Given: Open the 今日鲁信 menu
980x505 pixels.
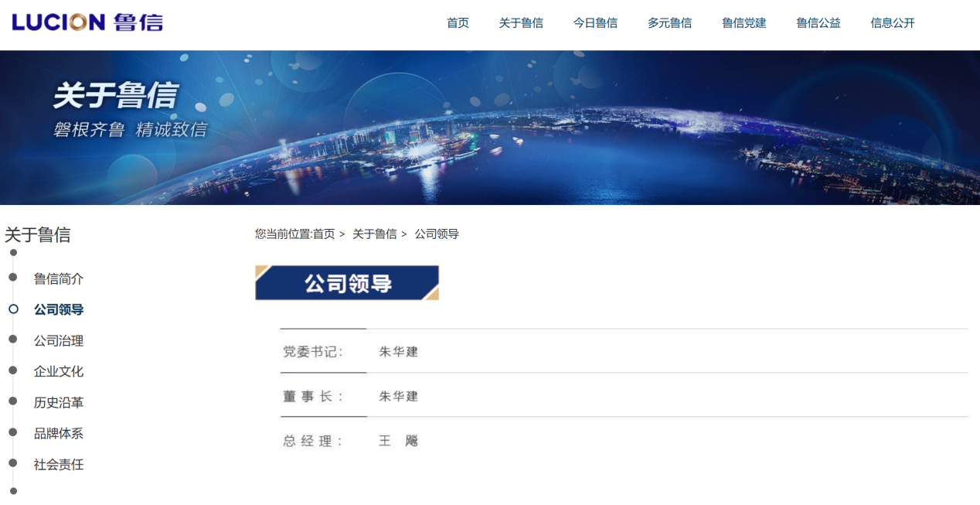Looking at the screenshot, I should pos(595,23).
